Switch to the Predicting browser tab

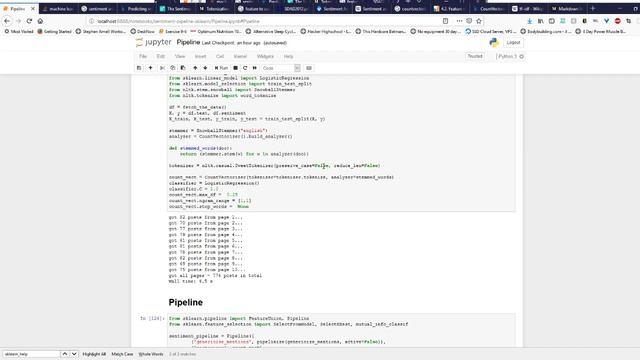click(x=136, y=9)
